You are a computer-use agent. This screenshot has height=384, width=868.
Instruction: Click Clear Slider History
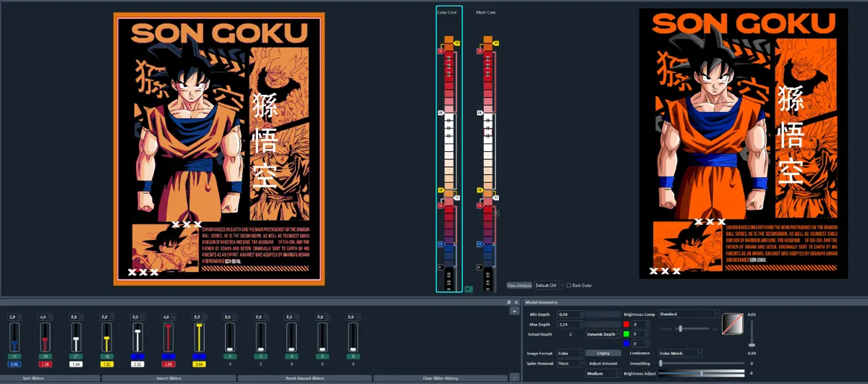pyautogui.click(x=441, y=378)
